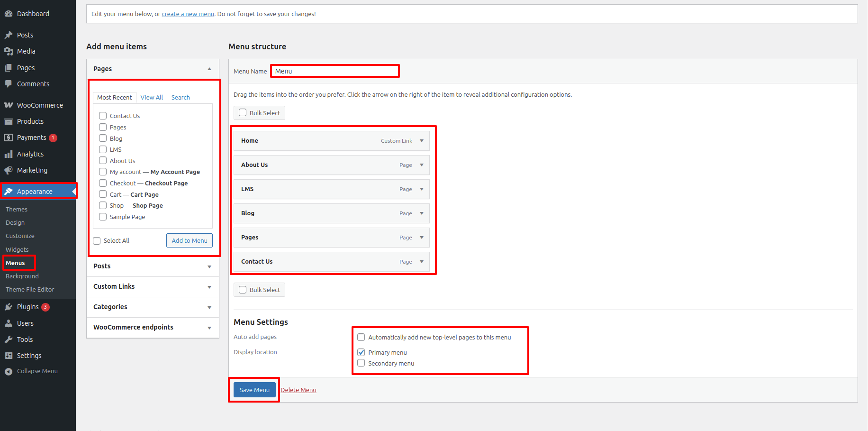Click the Add to Menu button

tap(190, 240)
